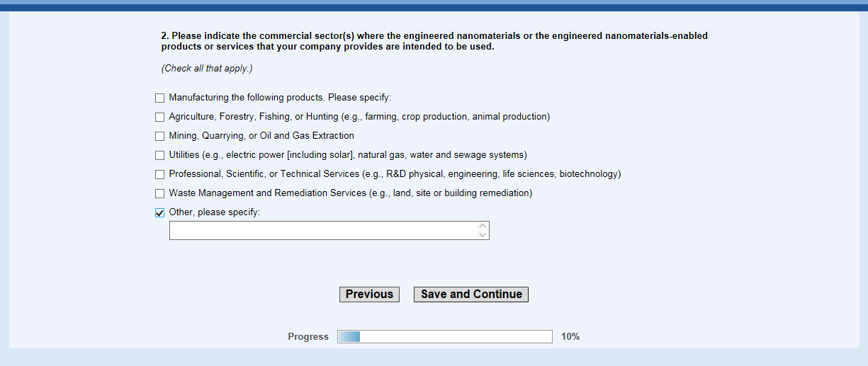Tick the Waste Management and Remediation Services checkbox
Screen dimensions: 868x366
[159, 193]
